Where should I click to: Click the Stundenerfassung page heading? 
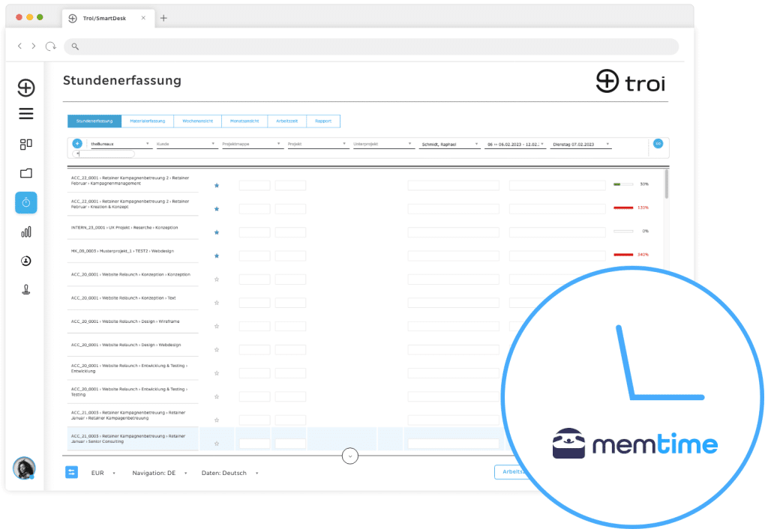tap(122, 80)
